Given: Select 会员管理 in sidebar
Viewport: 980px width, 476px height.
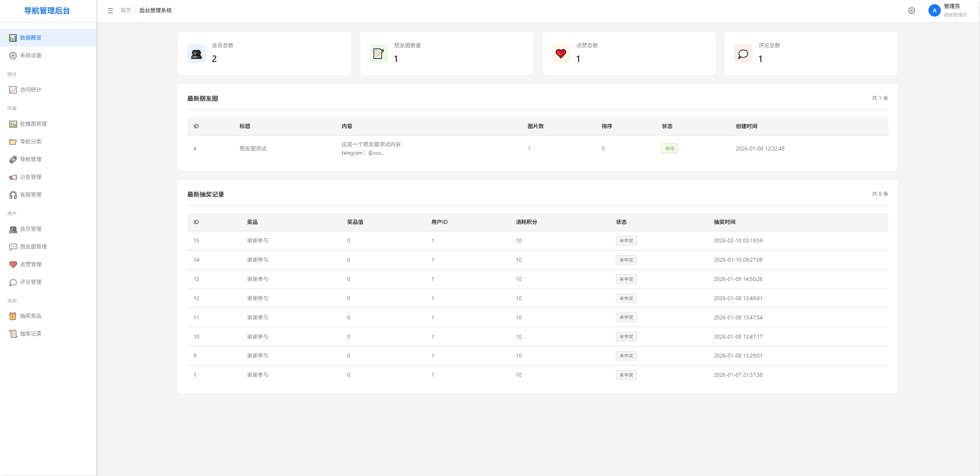Looking at the screenshot, I should (31, 229).
